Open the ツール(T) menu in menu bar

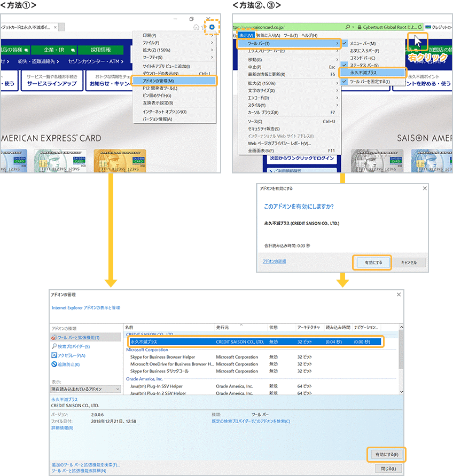point(291,36)
